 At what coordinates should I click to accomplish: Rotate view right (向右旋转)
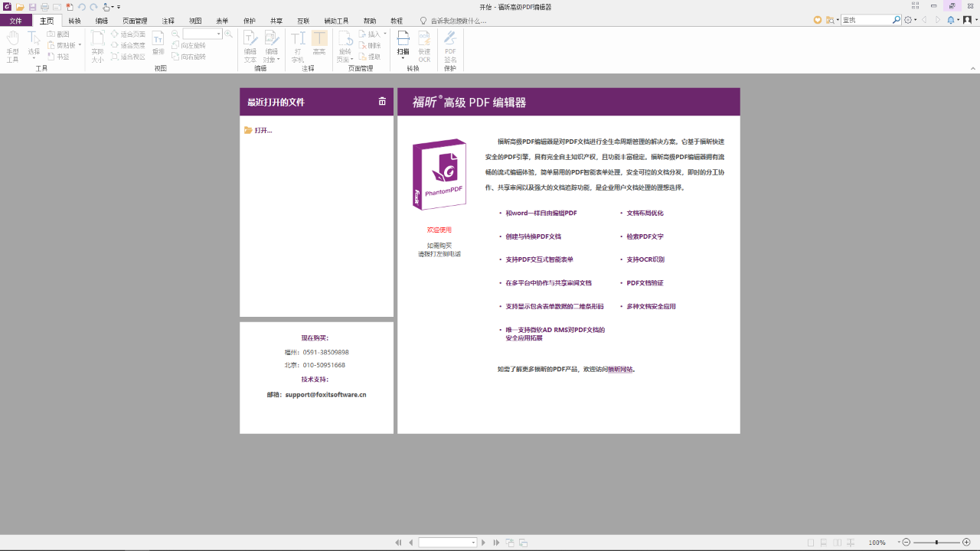point(188,57)
